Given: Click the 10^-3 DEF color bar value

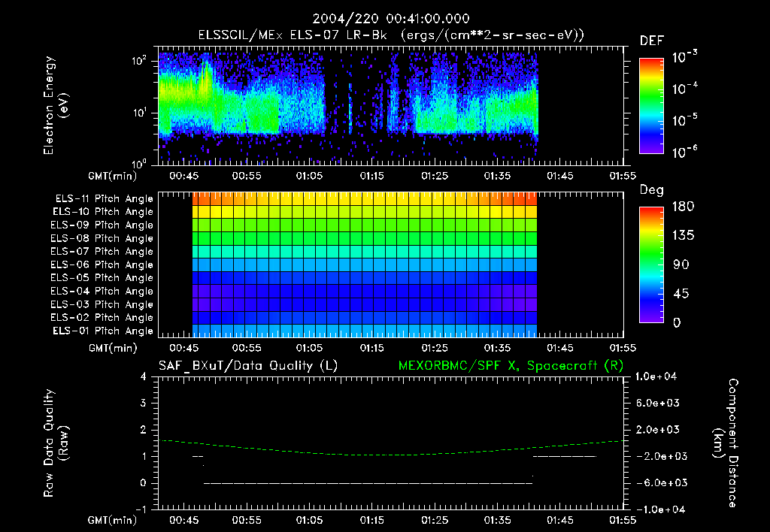Looking at the screenshot, I should coord(684,56).
